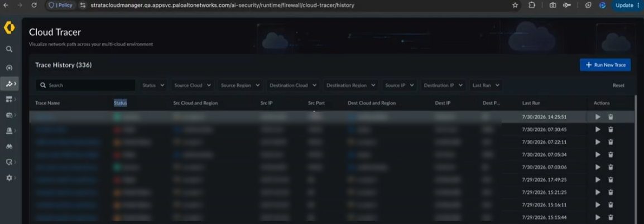Rerun the trace from 7/29/2026, 15:16:11
Image resolution: width=644 pixels, height=224 pixels.
[598, 204]
